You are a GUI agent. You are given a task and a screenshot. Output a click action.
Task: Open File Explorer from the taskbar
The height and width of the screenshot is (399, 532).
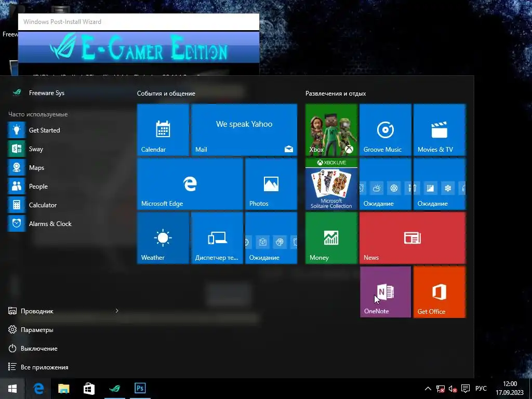64,389
